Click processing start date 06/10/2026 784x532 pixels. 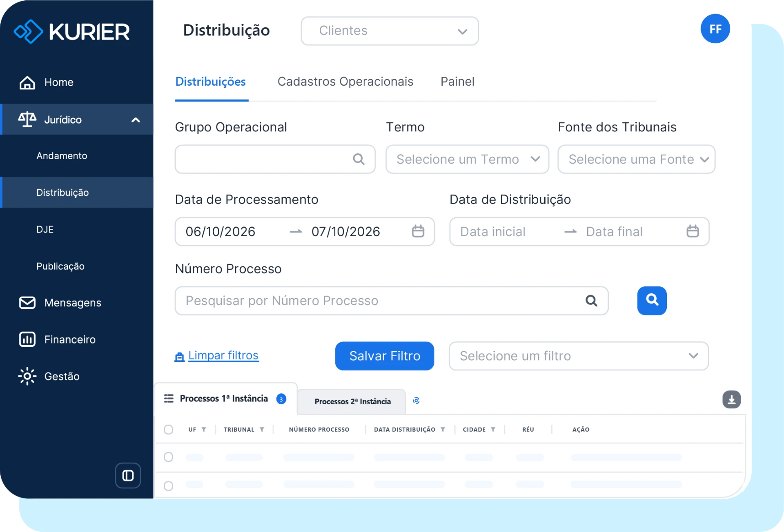220,232
